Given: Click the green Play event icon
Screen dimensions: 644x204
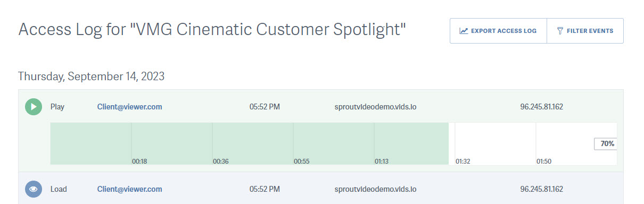Looking at the screenshot, I should (x=33, y=107).
